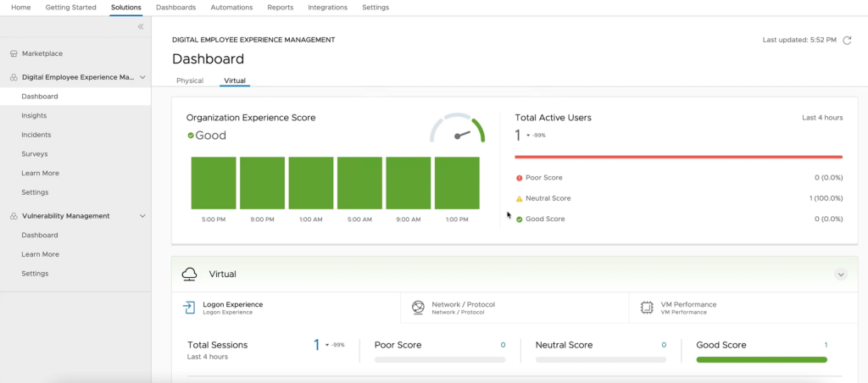Click the 5:00 AM green score bar

tap(359, 183)
